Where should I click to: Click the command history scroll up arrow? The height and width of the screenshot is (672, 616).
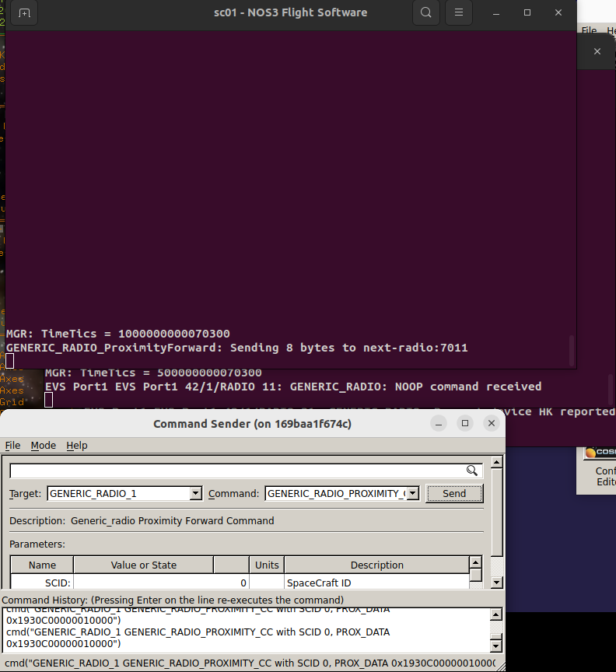click(x=495, y=614)
